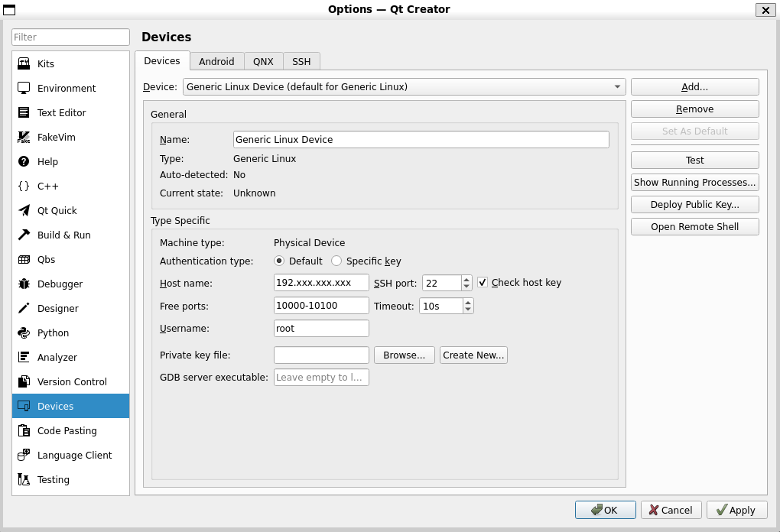Select the C++ braces icon
This screenshot has width=780, height=532.
(x=24, y=186)
